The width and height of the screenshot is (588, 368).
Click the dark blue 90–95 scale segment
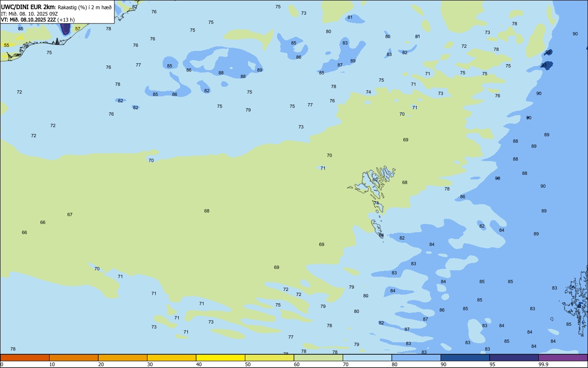point(465,357)
